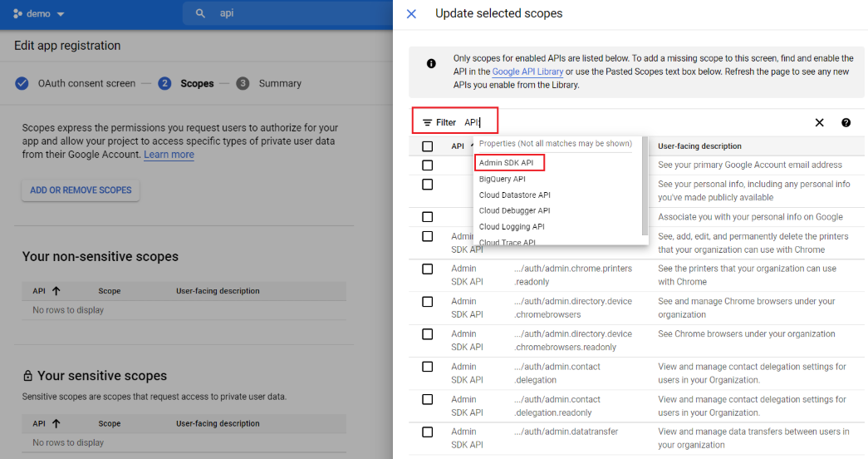Check the admin.datatransfer scope checkbox

coord(427,432)
